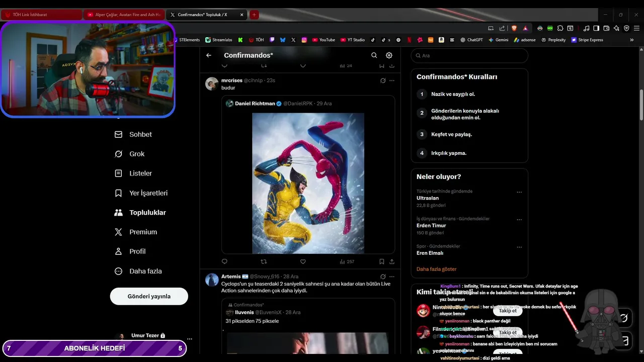Image resolution: width=644 pixels, height=362 pixels.
Task: Select Topluluklar in the sidebar
Action: tap(140, 213)
